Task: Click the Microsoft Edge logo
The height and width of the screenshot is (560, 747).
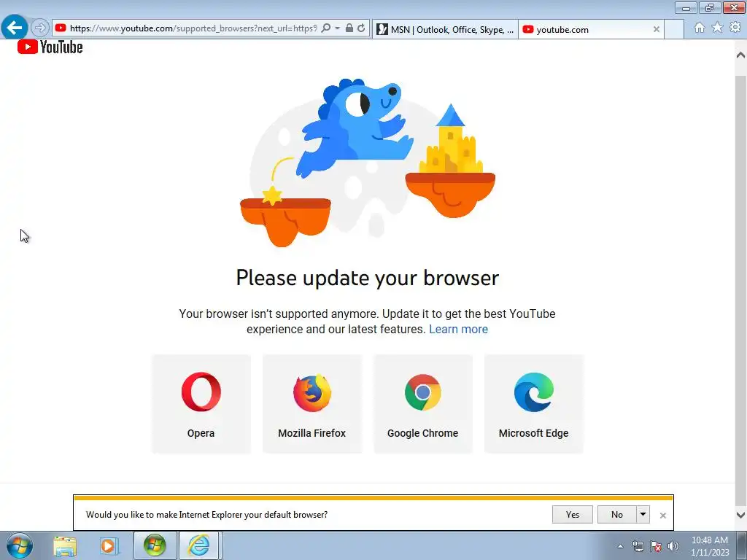Action: [533, 392]
